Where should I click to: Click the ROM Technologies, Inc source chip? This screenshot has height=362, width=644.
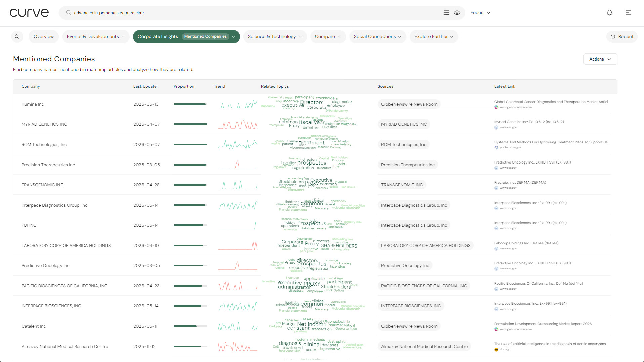pyautogui.click(x=403, y=145)
